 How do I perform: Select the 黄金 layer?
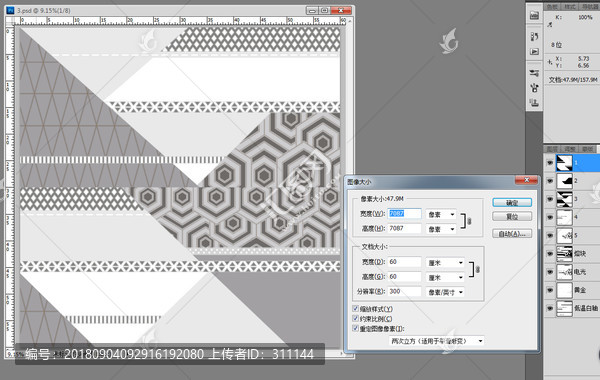(x=572, y=290)
